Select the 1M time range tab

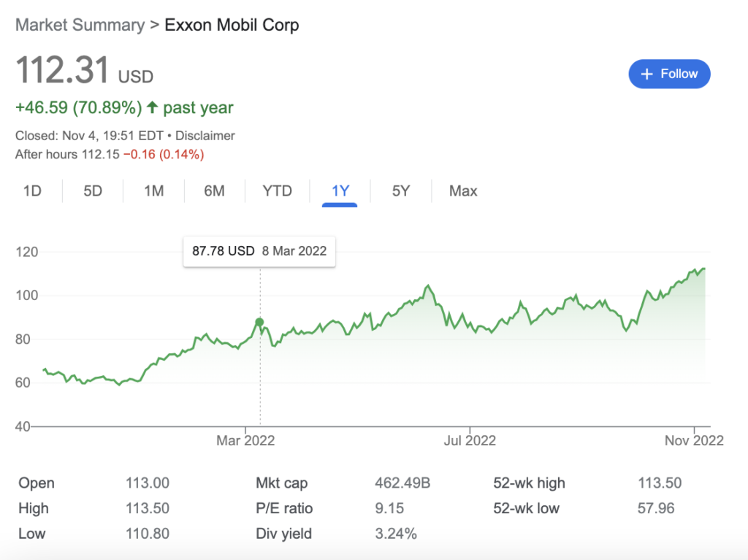[x=153, y=191]
